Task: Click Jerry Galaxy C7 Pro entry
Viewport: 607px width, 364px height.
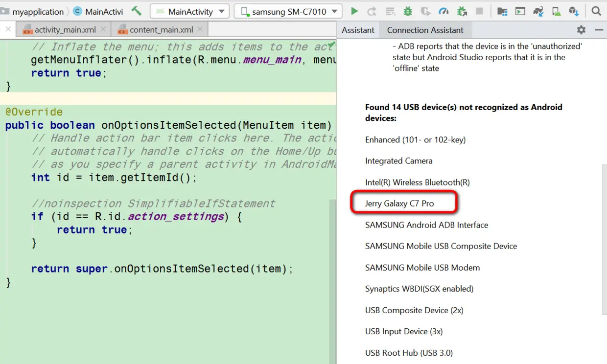Action: 399,204
